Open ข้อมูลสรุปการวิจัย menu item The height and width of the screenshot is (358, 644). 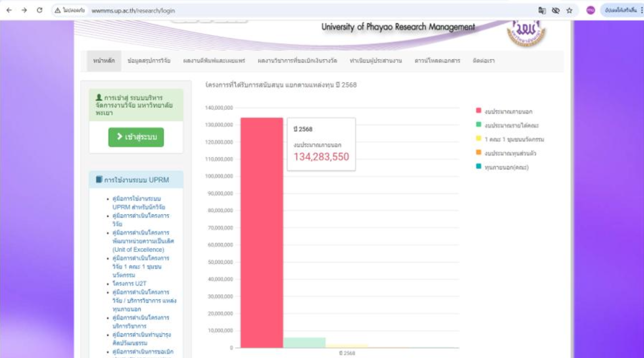(x=149, y=61)
